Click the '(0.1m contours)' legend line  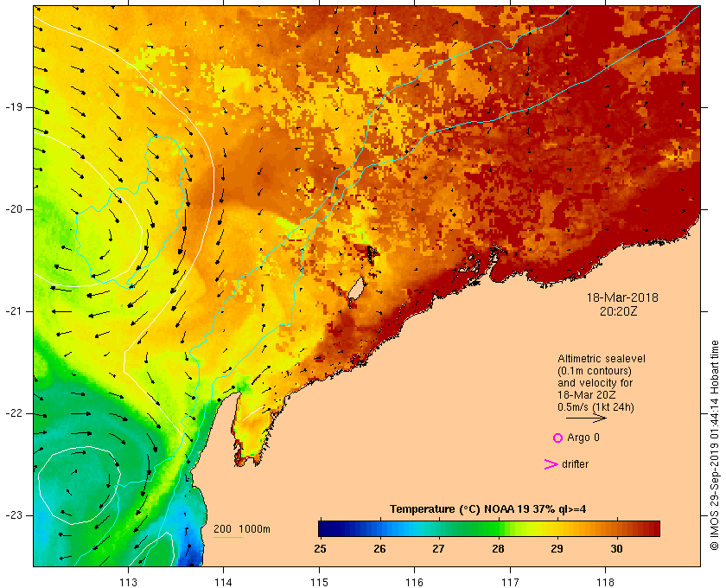(x=595, y=371)
